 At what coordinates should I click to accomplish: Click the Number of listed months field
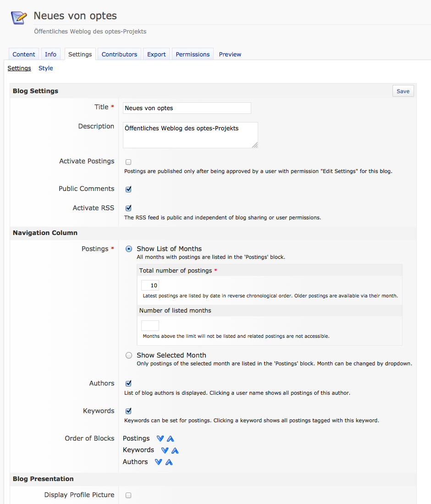click(150, 326)
